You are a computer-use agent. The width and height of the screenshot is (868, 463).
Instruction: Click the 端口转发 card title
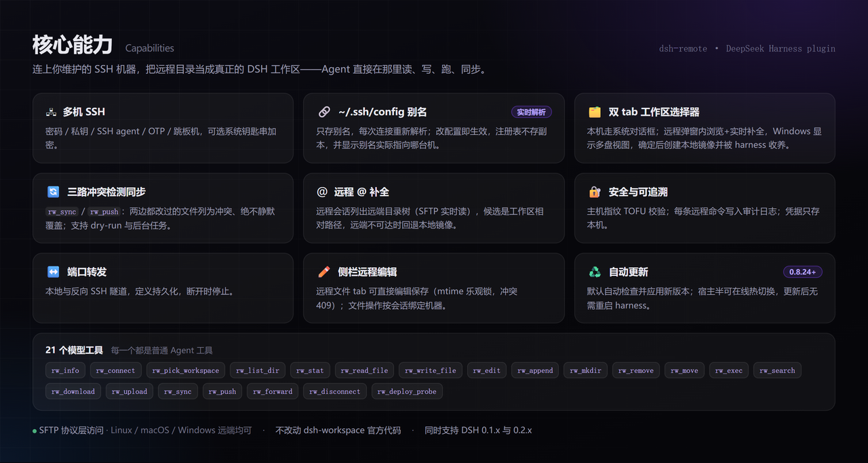tap(87, 272)
